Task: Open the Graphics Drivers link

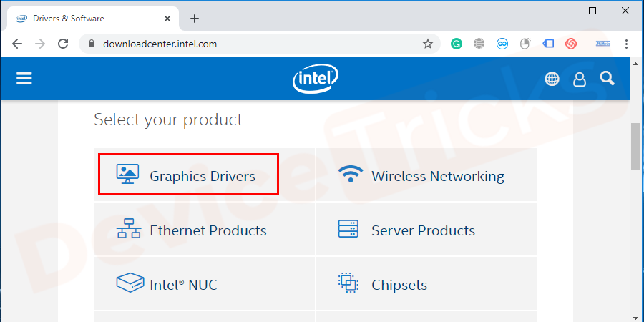Action: tap(202, 176)
